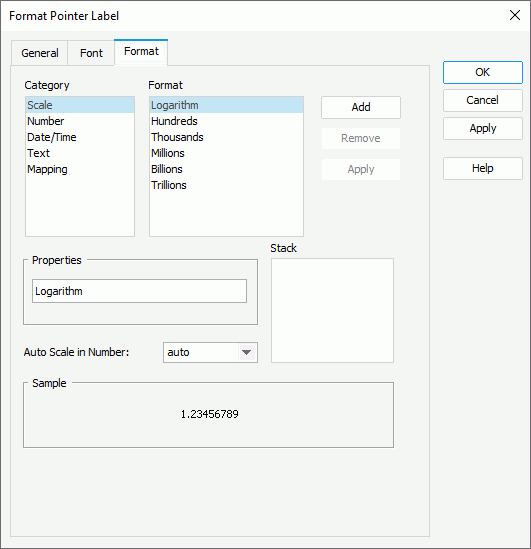Open Help for this dialog
The height and width of the screenshot is (549, 531).
pos(483,168)
